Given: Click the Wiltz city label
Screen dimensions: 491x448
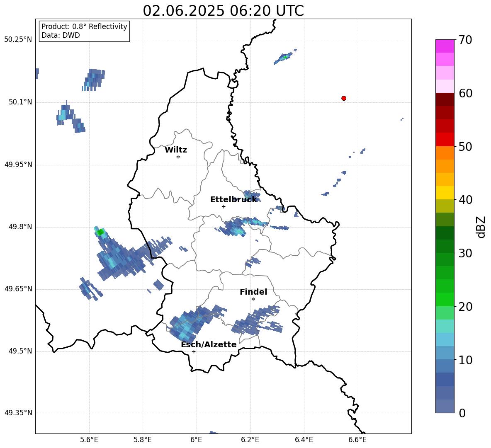Looking at the screenshot, I should (176, 150).
